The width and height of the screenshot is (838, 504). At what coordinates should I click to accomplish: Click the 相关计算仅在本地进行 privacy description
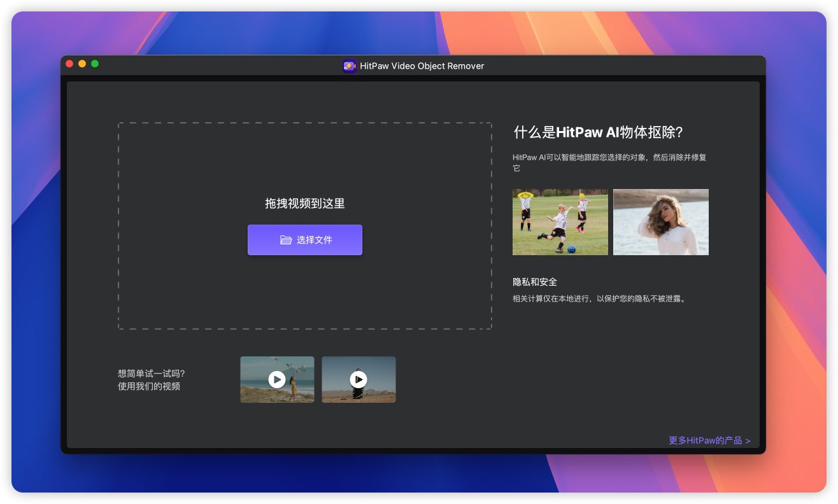pyautogui.click(x=600, y=298)
